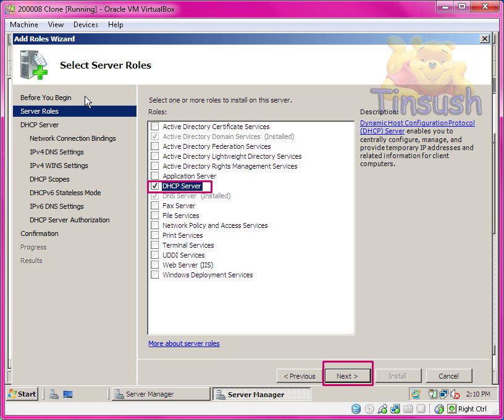Click the network connection tray icon

click(444, 394)
